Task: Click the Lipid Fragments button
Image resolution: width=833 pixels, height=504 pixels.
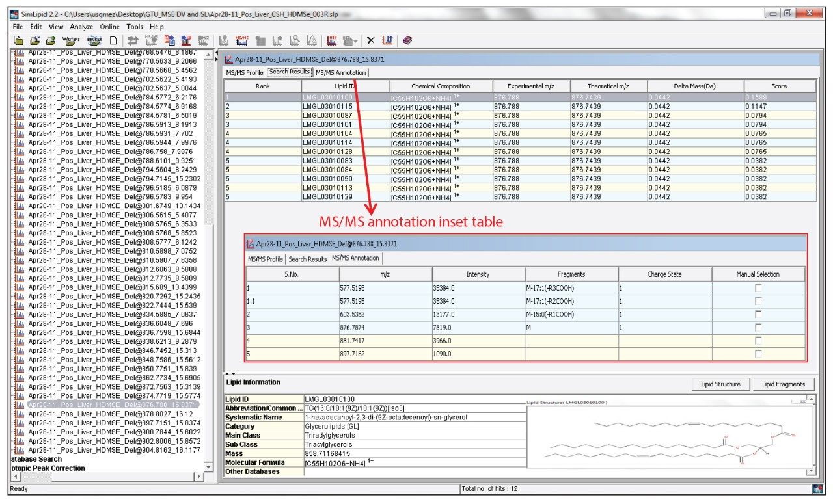Action: (x=784, y=384)
